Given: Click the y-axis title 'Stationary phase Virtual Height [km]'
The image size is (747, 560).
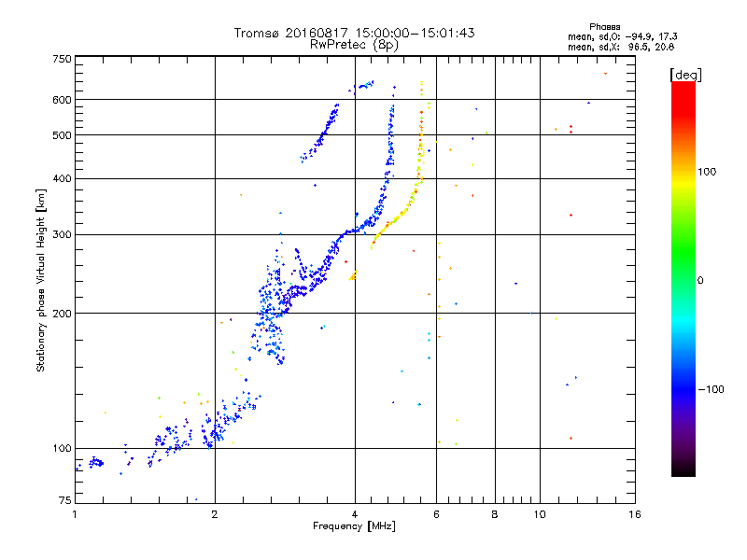Looking at the screenshot, I should (x=41, y=280).
